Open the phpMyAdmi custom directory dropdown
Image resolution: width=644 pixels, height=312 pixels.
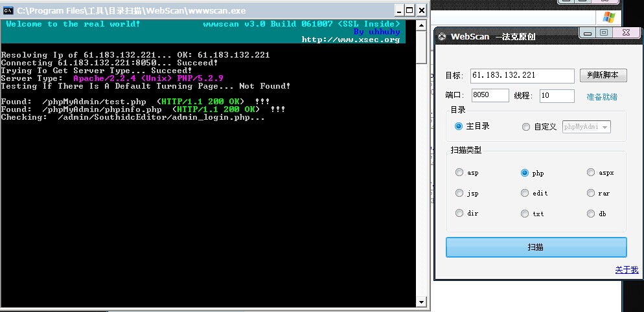click(x=586, y=127)
